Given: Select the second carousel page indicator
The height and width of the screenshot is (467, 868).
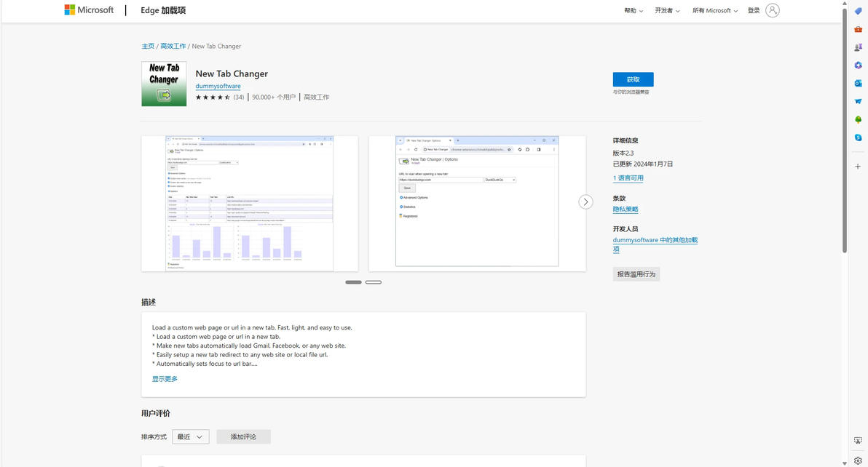Looking at the screenshot, I should [x=373, y=282].
